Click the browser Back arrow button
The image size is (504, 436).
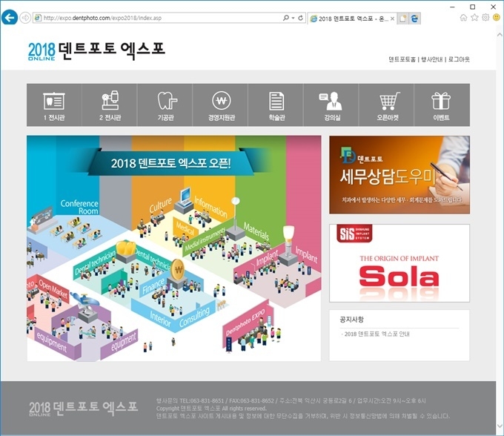[x=10, y=17]
